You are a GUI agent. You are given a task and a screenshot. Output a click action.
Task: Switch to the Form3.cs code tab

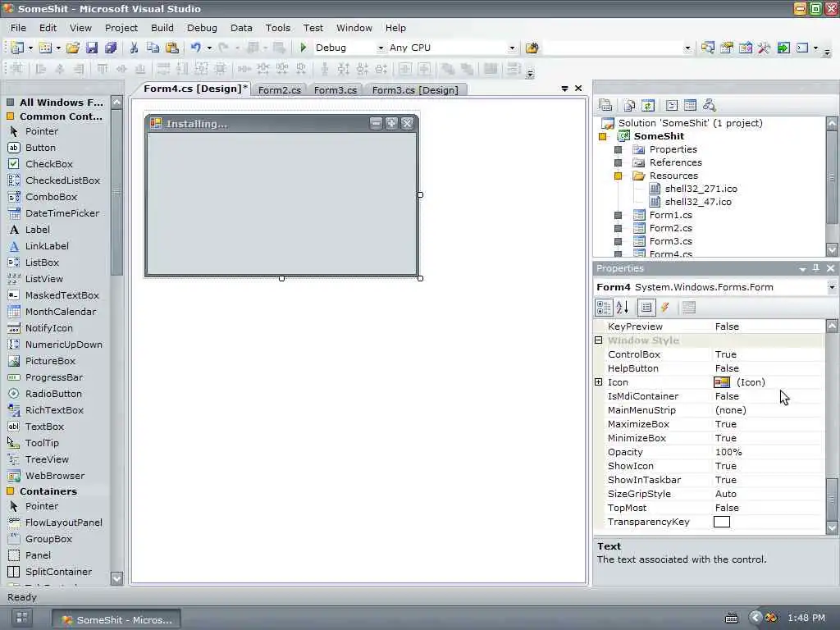336,90
